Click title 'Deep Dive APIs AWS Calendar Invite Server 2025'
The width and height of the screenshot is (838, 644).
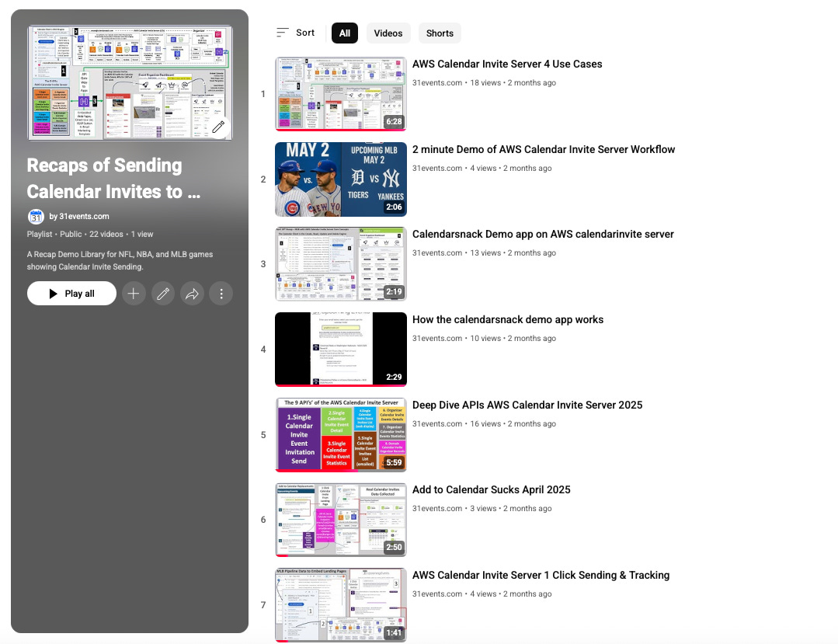pyautogui.click(x=527, y=405)
